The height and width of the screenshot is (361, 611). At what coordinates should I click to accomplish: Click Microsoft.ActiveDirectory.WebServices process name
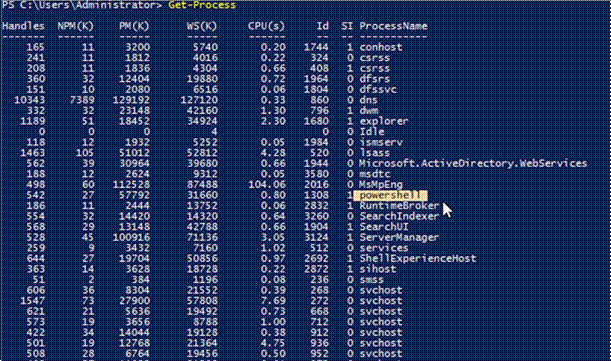(473, 163)
